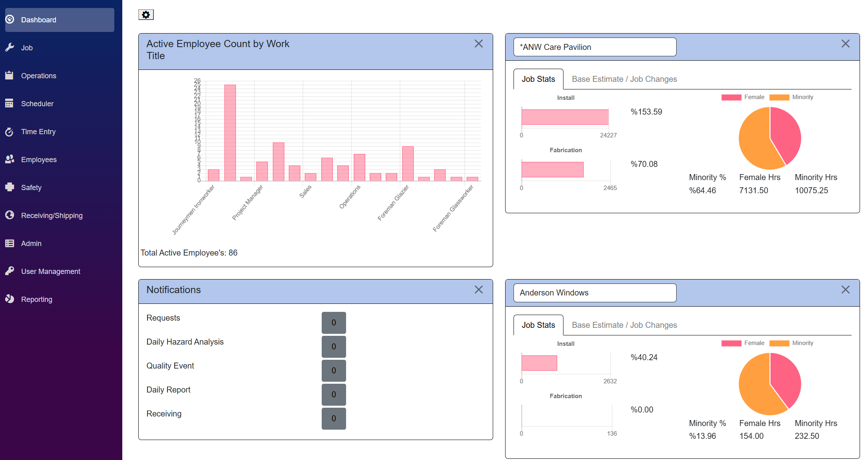Click the Admin list icon
Viewport: 868px width, 460px height.
coord(10,243)
